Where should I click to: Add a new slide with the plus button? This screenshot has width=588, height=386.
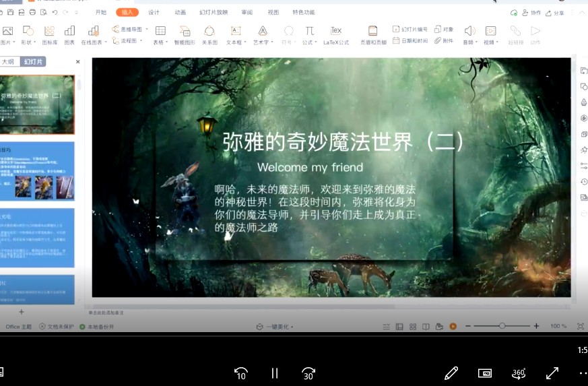22,312
